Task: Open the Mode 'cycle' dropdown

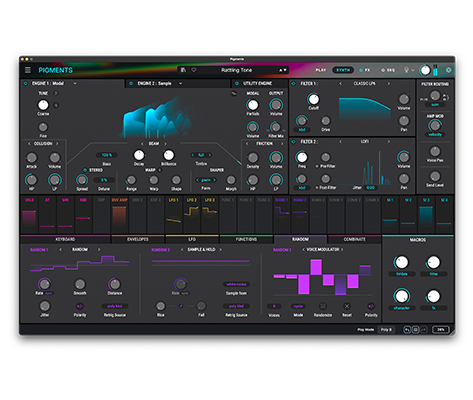Action: pos(298,306)
